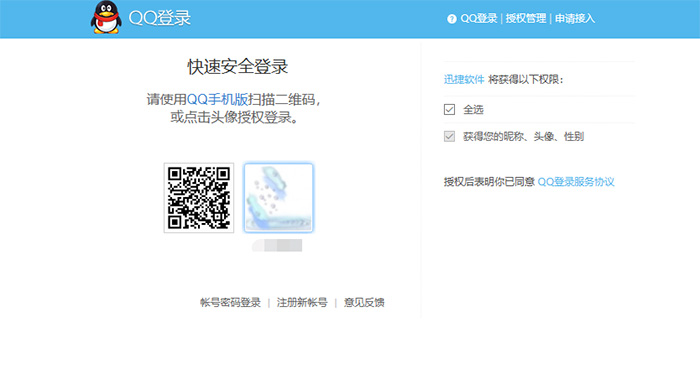Click the blurred avatar to authorize login
700x390 pixels.
[279, 198]
